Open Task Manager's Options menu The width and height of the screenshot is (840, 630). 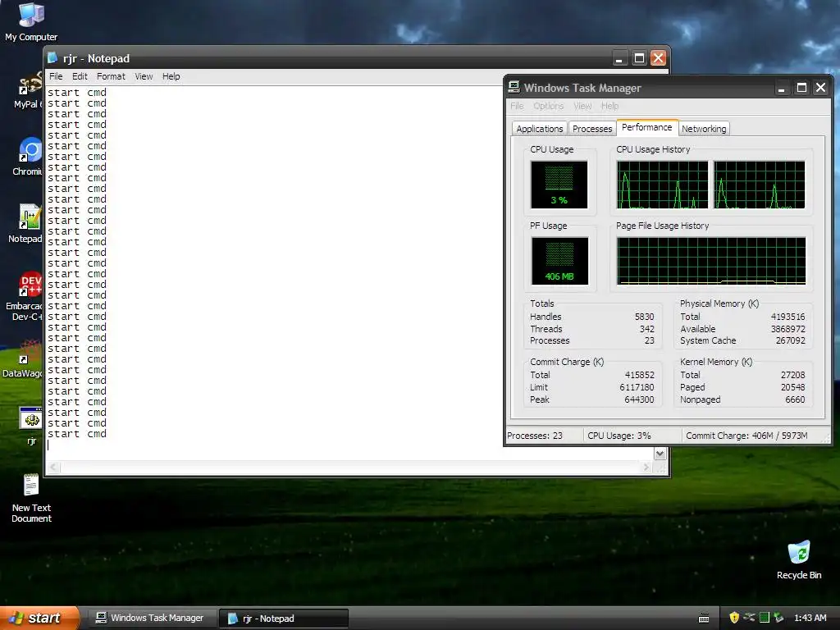(548, 106)
